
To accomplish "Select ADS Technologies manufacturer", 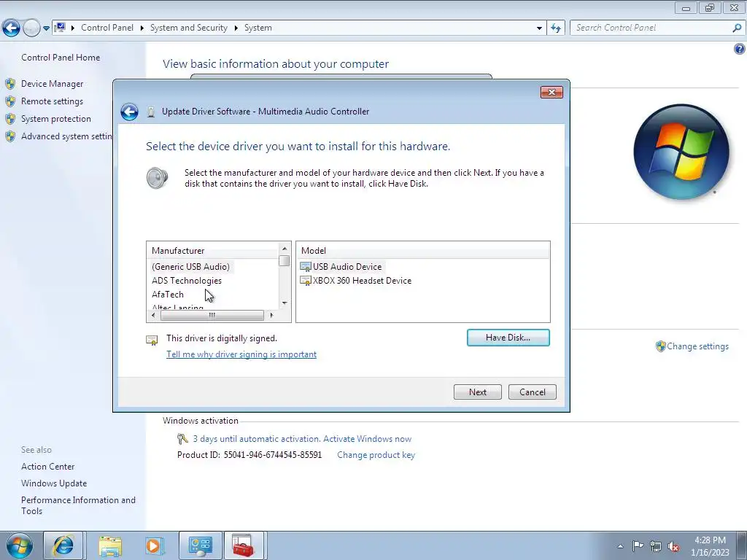I will coord(187,281).
